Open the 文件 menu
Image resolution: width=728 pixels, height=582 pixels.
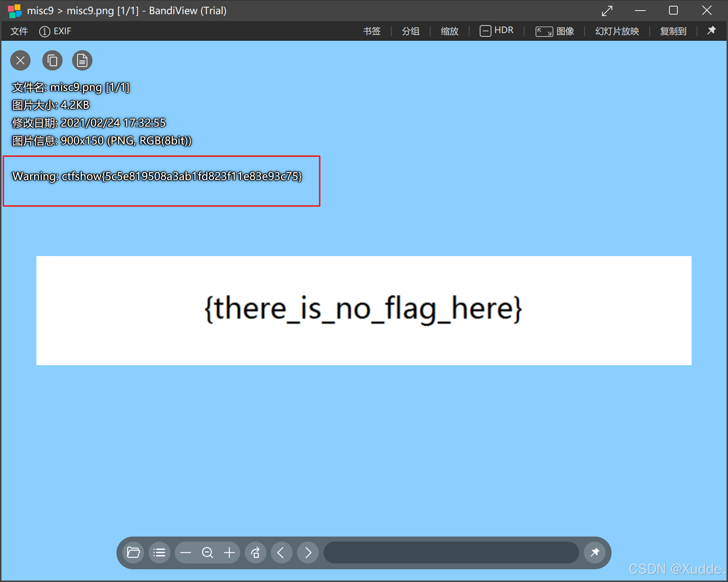tap(19, 31)
